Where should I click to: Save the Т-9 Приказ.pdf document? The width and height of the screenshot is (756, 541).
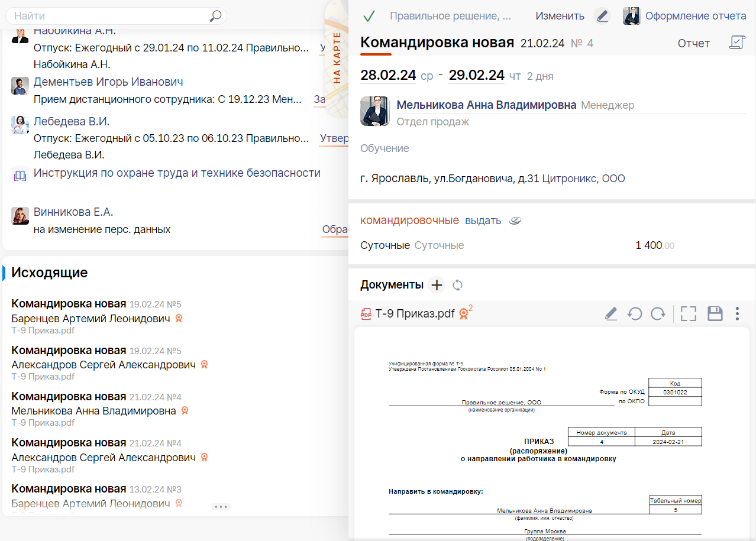click(715, 314)
